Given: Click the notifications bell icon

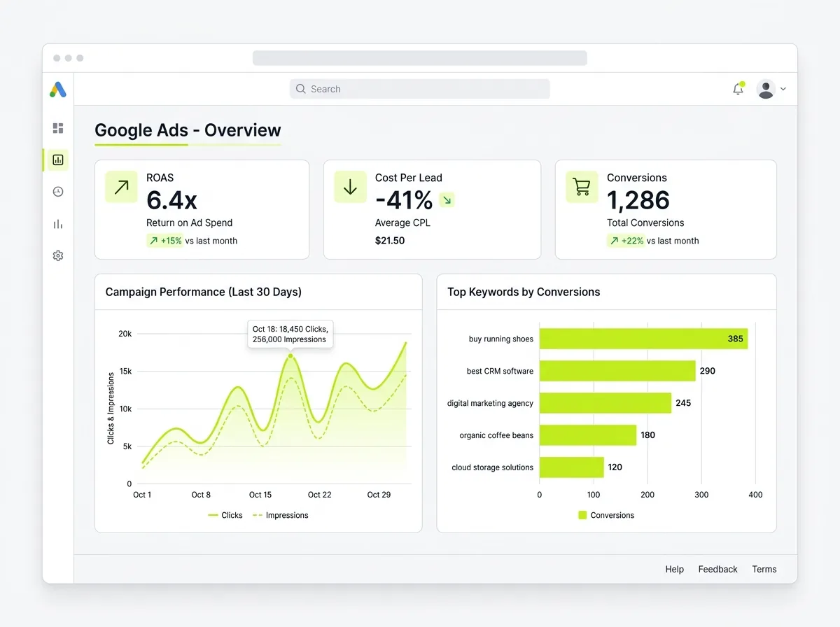Looking at the screenshot, I should (738, 89).
